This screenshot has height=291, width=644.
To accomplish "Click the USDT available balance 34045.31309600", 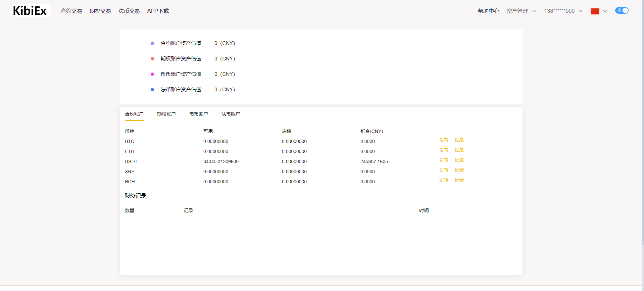I will click(x=221, y=161).
